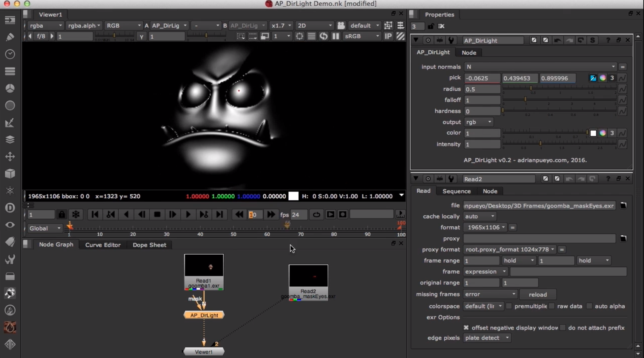Open the output rgb dropdown
This screenshot has height=358, width=644.
click(479, 122)
